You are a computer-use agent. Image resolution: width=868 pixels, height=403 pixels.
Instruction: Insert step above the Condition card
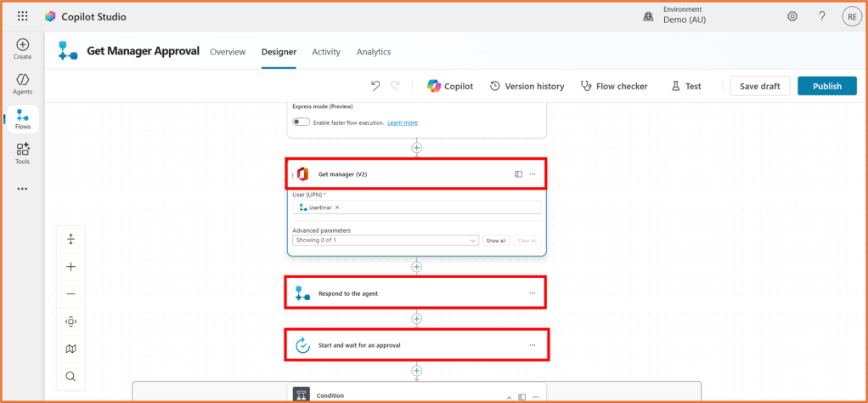[x=417, y=371]
